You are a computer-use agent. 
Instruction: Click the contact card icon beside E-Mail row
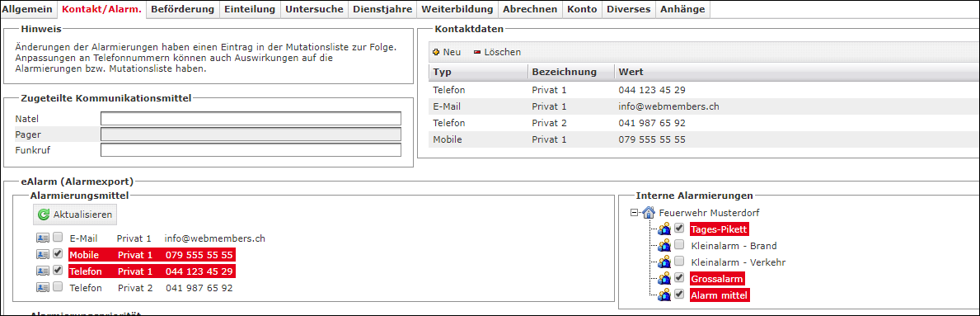[43, 238]
